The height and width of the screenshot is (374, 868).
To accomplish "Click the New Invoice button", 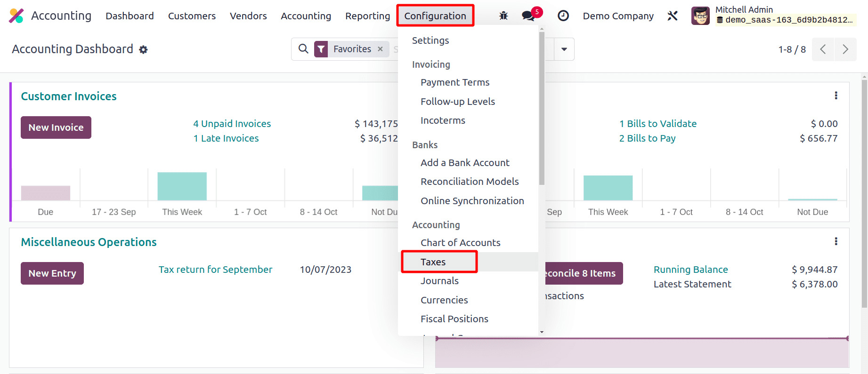I will point(56,127).
